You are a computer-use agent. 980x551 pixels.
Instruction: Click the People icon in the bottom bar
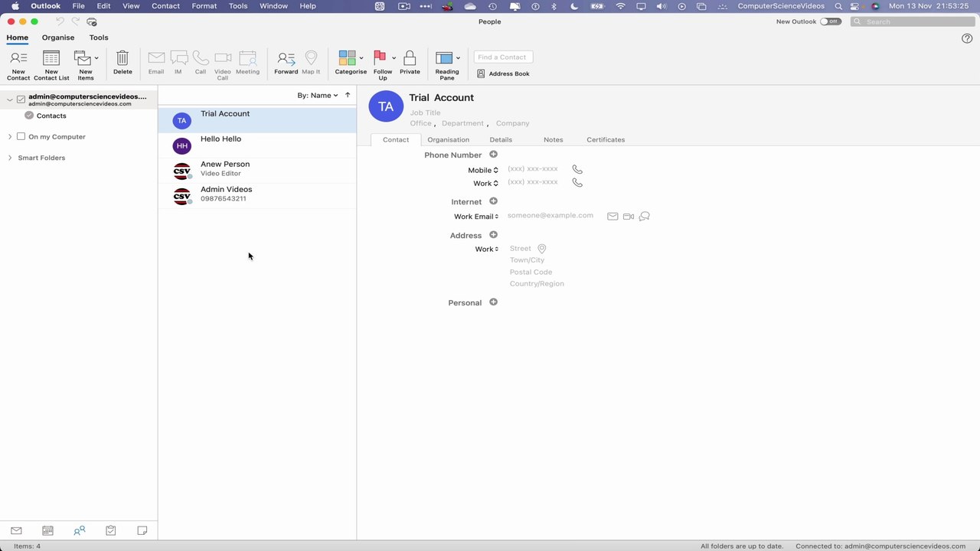(x=79, y=530)
